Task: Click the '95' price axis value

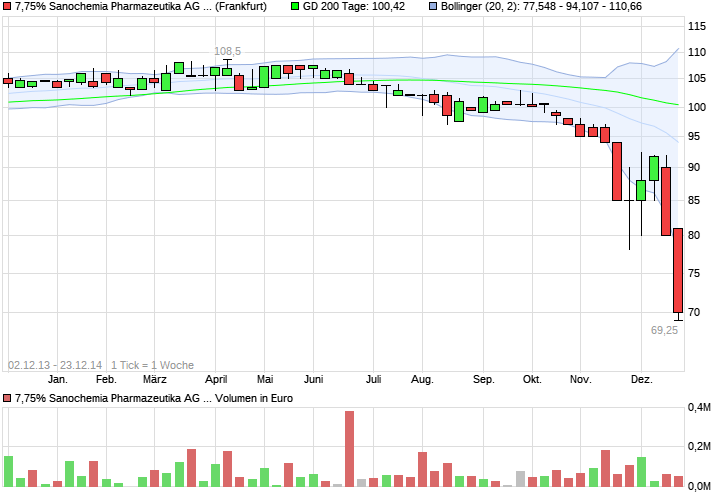Action: [x=694, y=137]
